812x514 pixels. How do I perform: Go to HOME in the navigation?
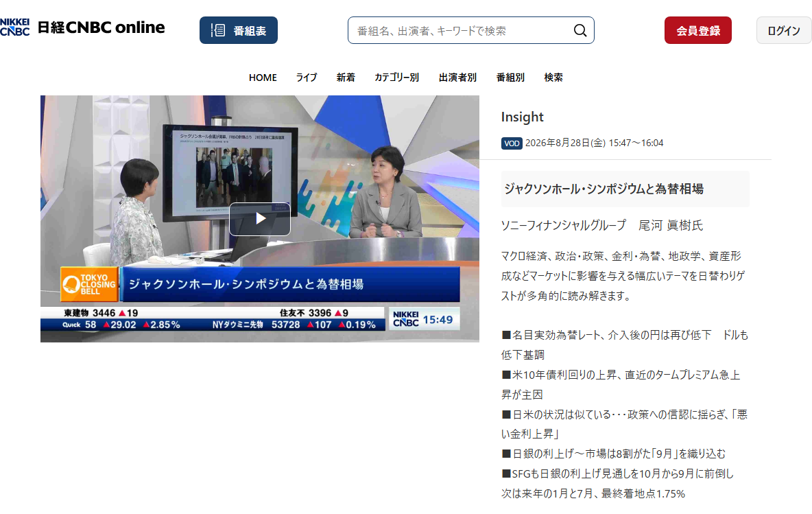pyautogui.click(x=263, y=78)
